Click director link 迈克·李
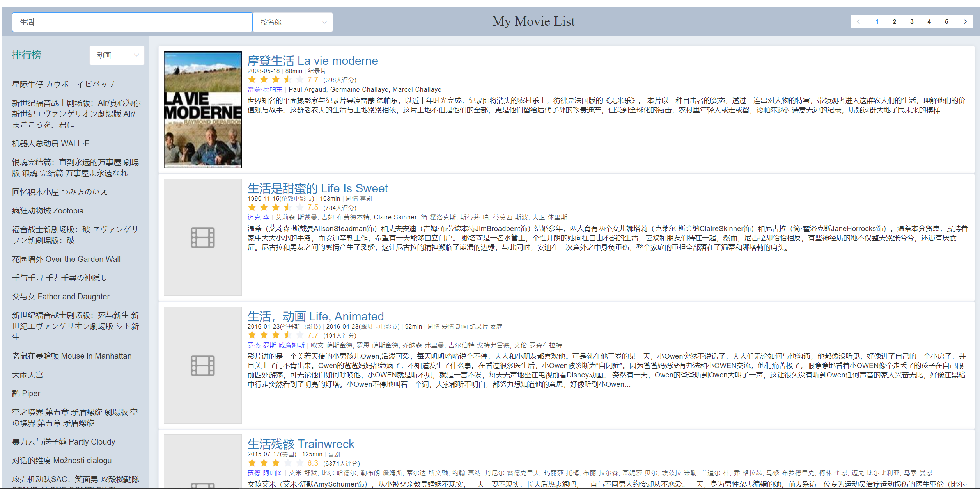The width and height of the screenshot is (980, 489). click(x=258, y=217)
